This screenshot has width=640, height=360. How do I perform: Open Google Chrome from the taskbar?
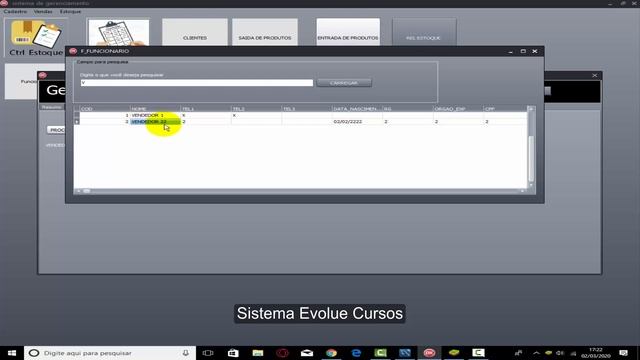331,353
